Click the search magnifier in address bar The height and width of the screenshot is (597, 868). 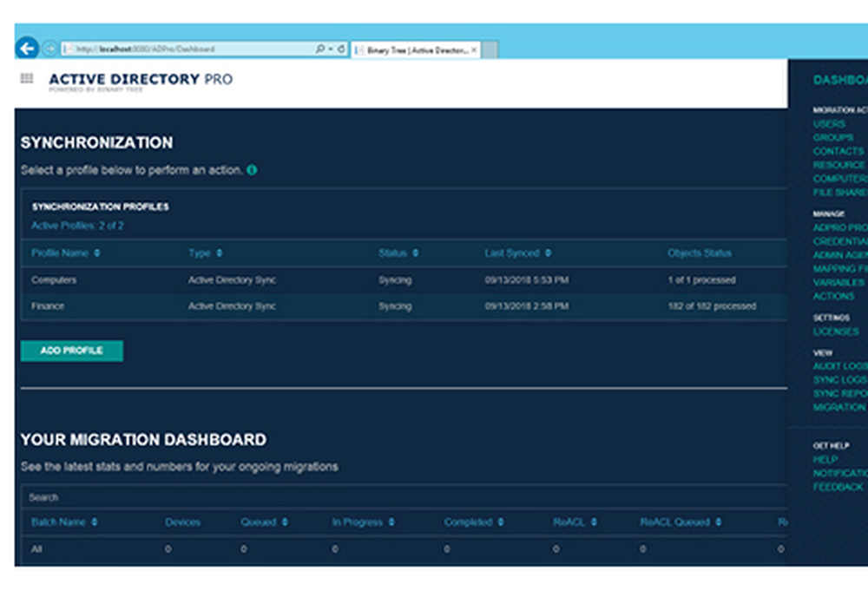320,49
